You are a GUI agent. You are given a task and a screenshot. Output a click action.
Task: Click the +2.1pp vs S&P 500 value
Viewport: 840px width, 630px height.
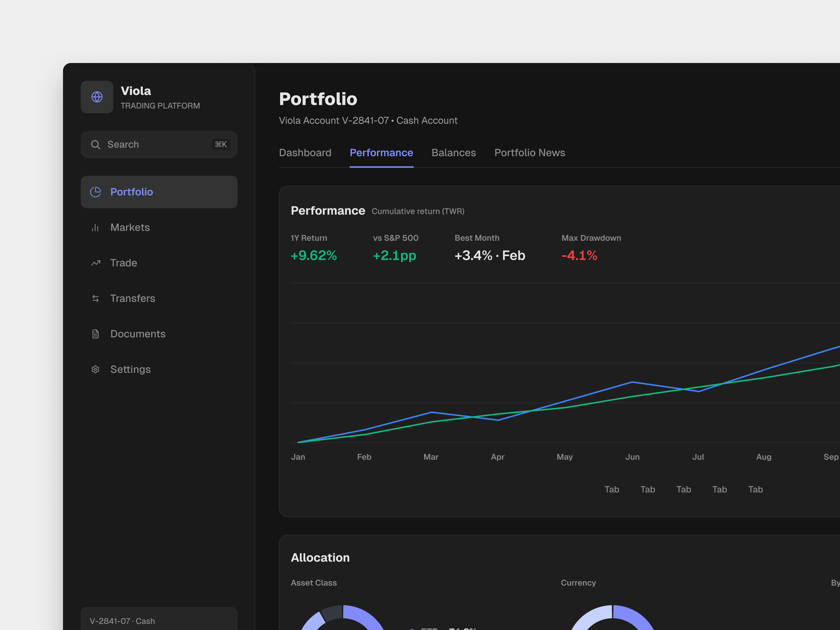pyautogui.click(x=395, y=256)
